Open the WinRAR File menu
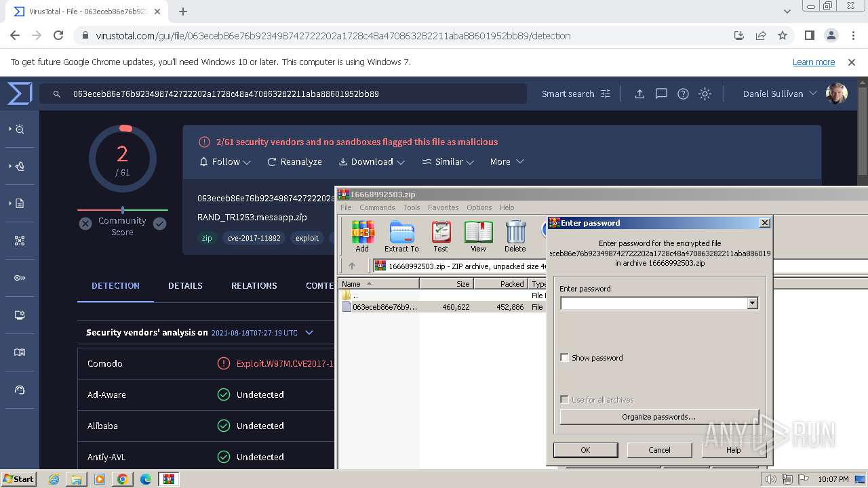Screen dimensions: 868x488 click(x=346, y=207)
